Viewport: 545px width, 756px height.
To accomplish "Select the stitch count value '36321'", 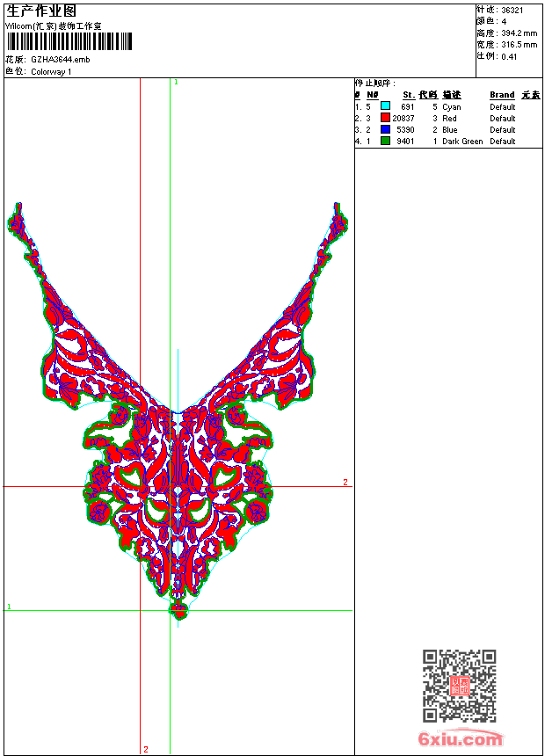I will pos(512,11).
